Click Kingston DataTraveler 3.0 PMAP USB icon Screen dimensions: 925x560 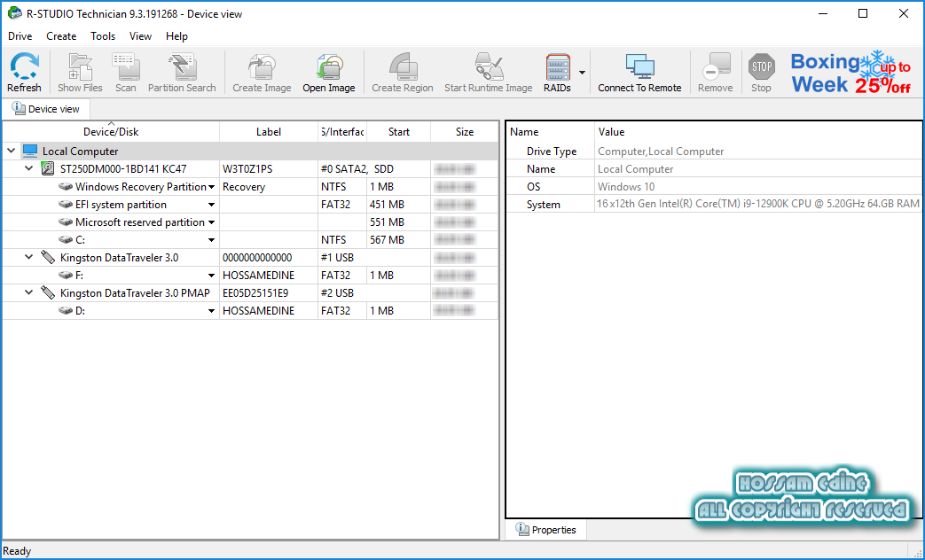click(48, 292)
